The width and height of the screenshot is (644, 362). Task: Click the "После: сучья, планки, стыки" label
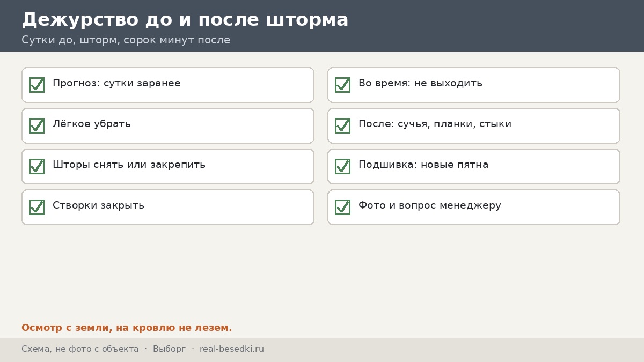435,124
